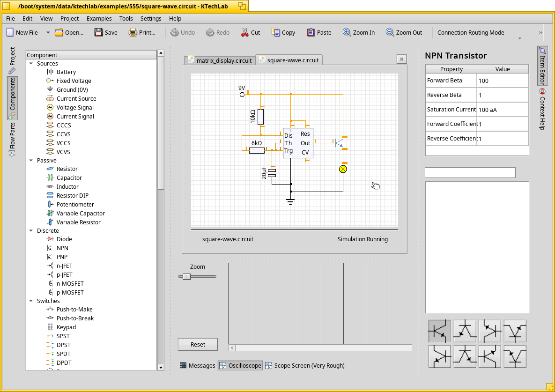Screen dimensions: 555x392
Task: Click the Paste clipboard icon
Action: click(311, 32)
